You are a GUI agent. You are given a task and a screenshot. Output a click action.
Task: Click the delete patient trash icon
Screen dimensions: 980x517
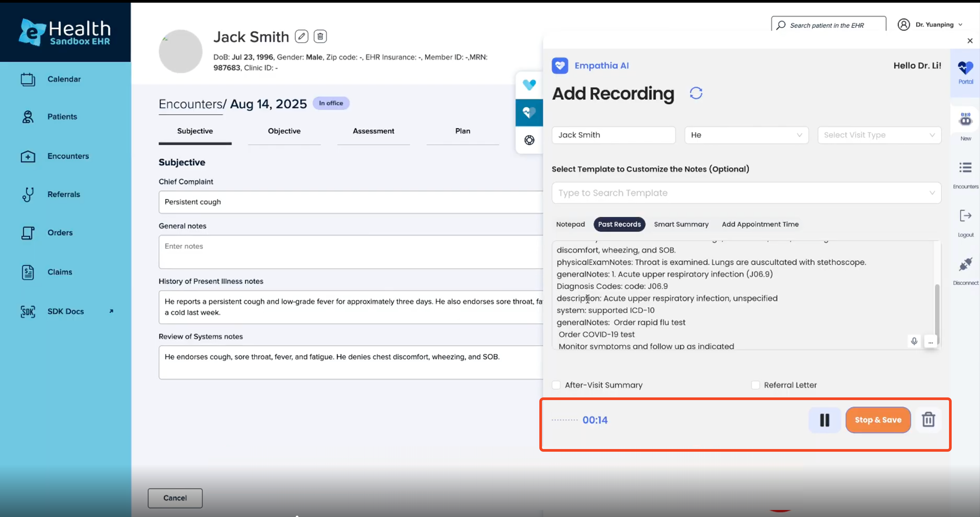320,37
